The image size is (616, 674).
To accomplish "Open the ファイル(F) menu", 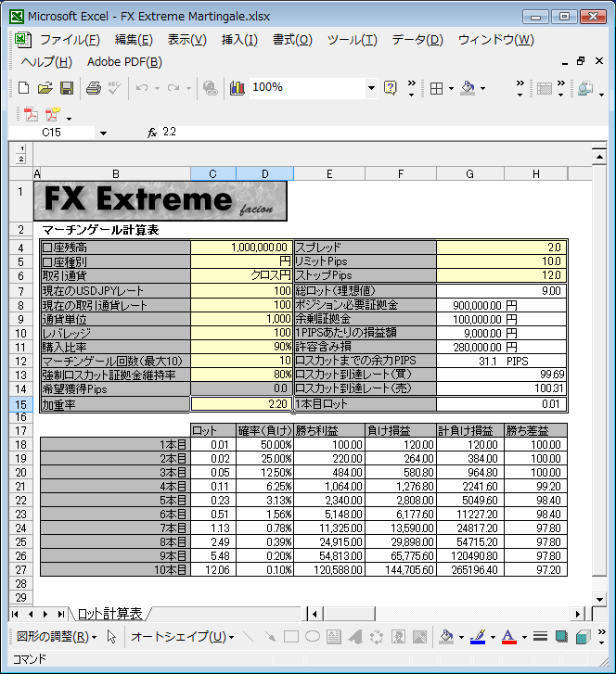I will pyautogui.click(x=70, y=40).
